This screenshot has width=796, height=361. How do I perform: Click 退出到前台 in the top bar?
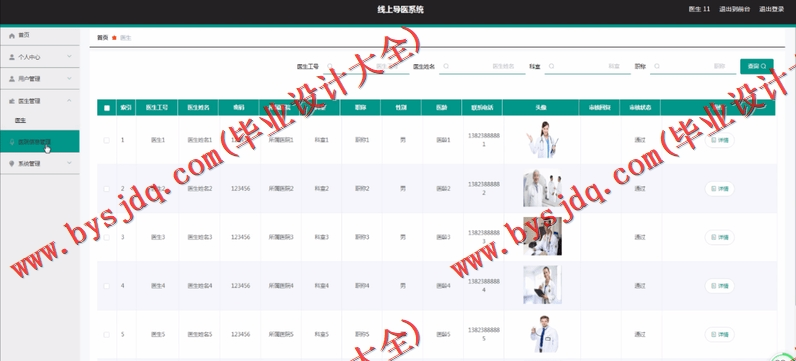point(734,9)
